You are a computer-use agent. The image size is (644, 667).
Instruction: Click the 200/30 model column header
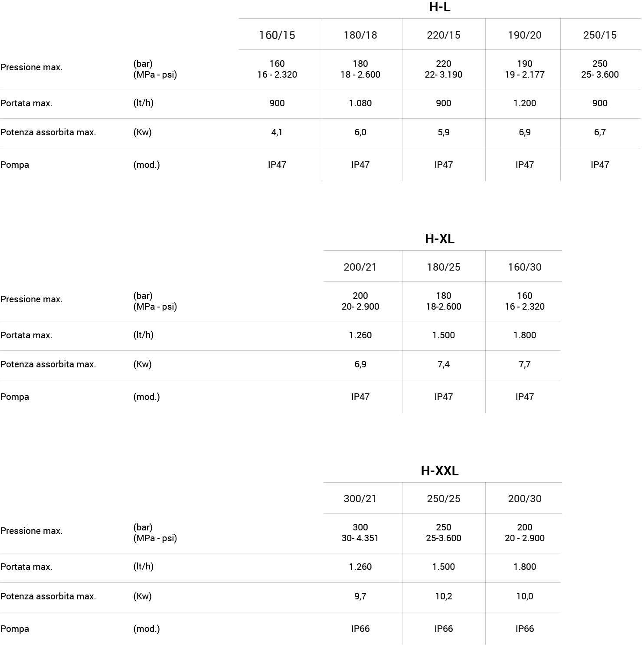524,499
